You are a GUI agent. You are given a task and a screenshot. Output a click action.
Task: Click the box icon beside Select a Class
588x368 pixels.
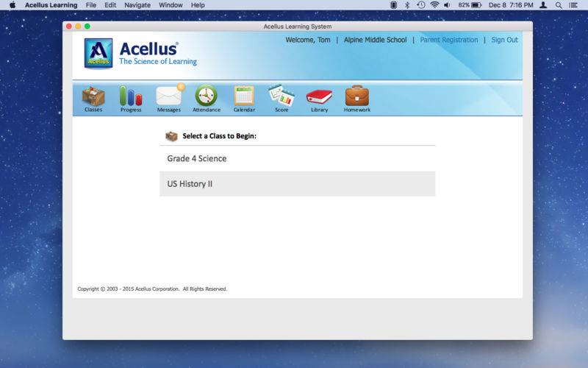pyautogui.click(x=171, y=136)
